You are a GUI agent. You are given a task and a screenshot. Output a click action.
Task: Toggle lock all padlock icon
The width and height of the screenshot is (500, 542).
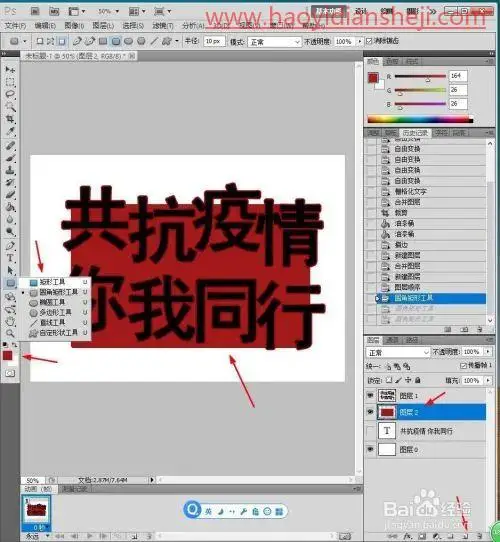418,380
